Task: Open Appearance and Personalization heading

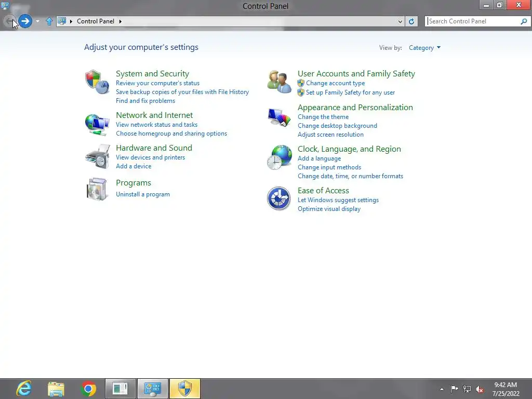Action: tap(355, 108)
